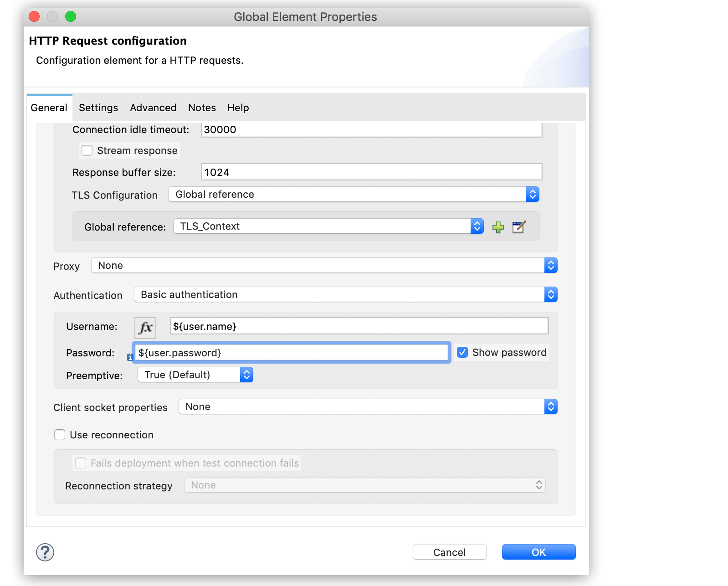Open the TLS Configuration dropdown
Image resolution: width=728 pixels, height=586 pixels.
pyautogui.click(x=354, y=195)
